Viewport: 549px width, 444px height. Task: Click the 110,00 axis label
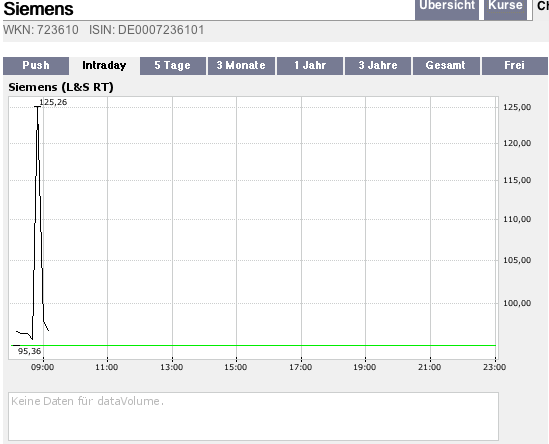coord(517,219)
